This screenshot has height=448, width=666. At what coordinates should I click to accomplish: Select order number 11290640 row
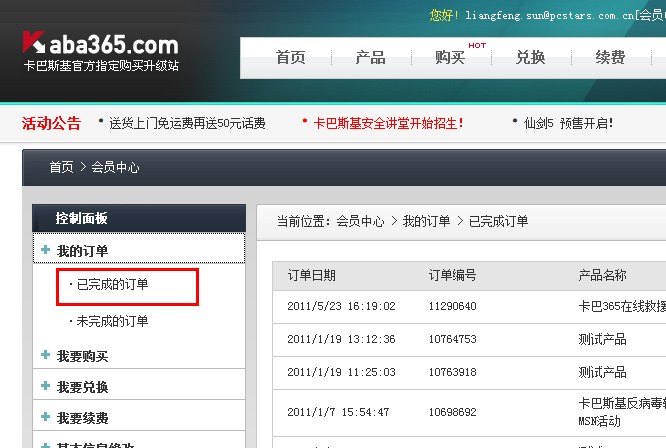tap(452, 306)
